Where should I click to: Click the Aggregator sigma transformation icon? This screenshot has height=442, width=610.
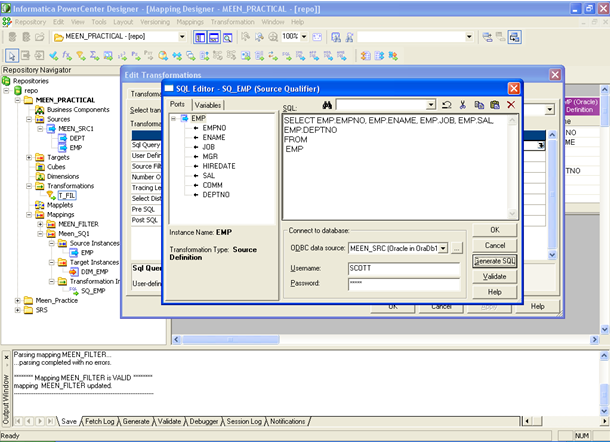(x=95, y=56)
